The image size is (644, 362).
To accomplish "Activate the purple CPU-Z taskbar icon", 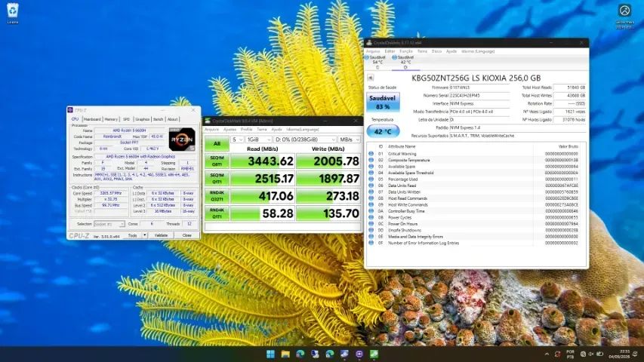I will point(359,354).
